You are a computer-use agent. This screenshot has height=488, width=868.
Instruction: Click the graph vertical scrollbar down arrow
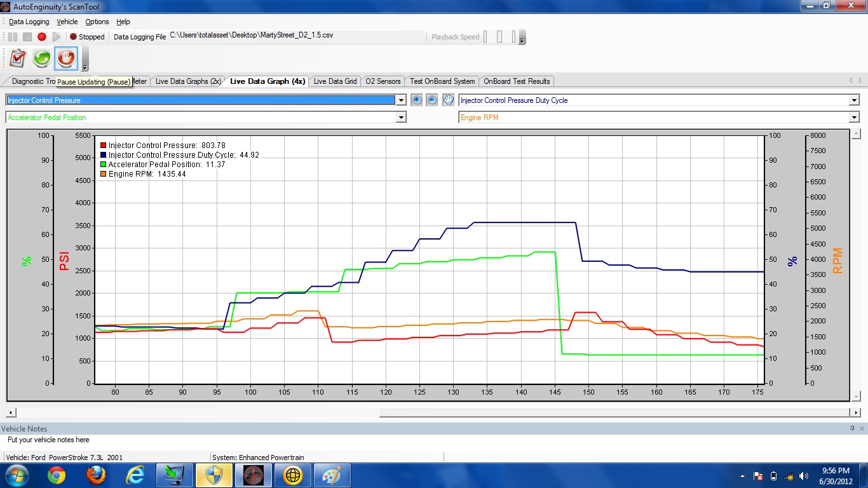(856, 396)
